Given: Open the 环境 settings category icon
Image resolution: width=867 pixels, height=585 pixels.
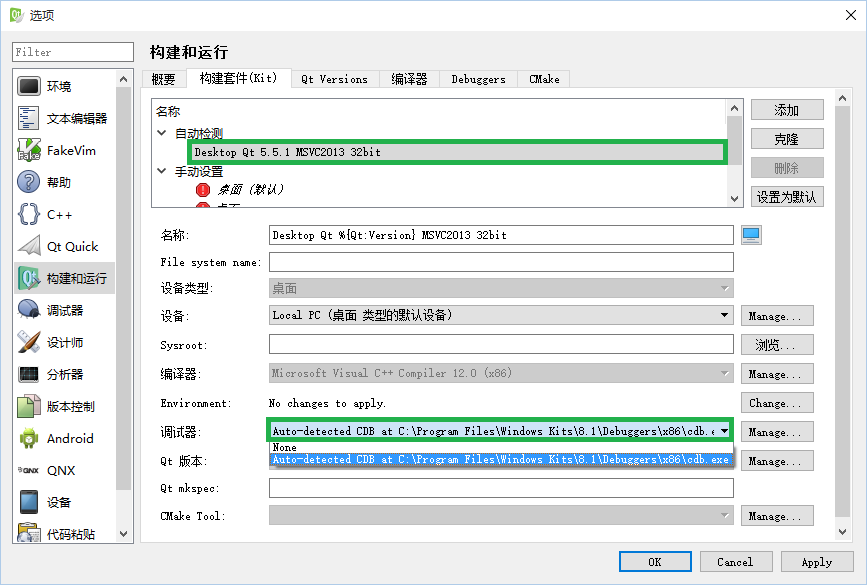Looking at the screenshot, I should (29, 86).
